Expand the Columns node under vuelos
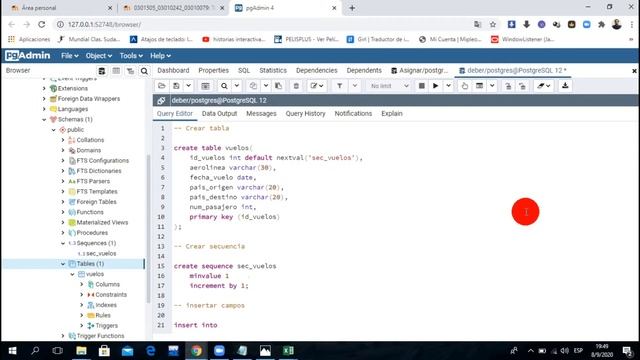Image resolution: width=640 pixels, height=360 pixels. [82, 284]
